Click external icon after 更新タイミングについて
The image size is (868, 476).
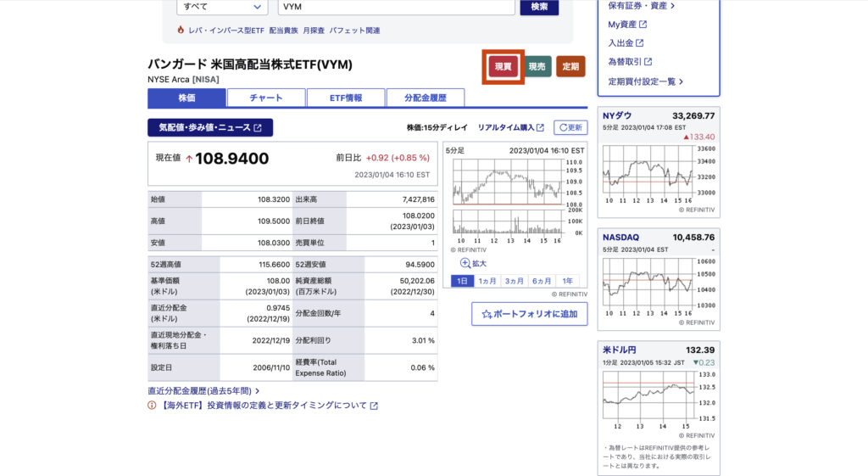pos(374,406)
